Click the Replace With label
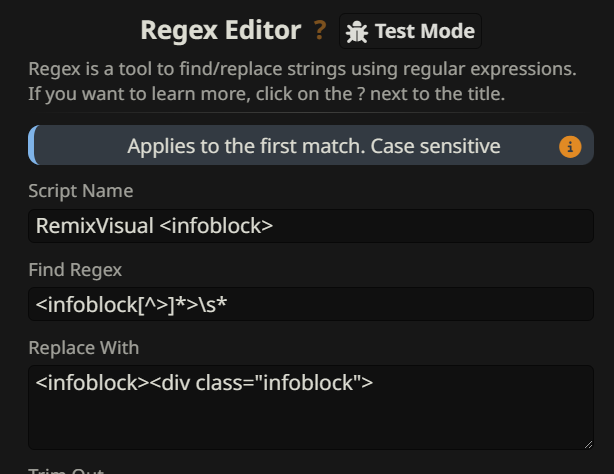This screenshot has width=614, height=474. 83,347
